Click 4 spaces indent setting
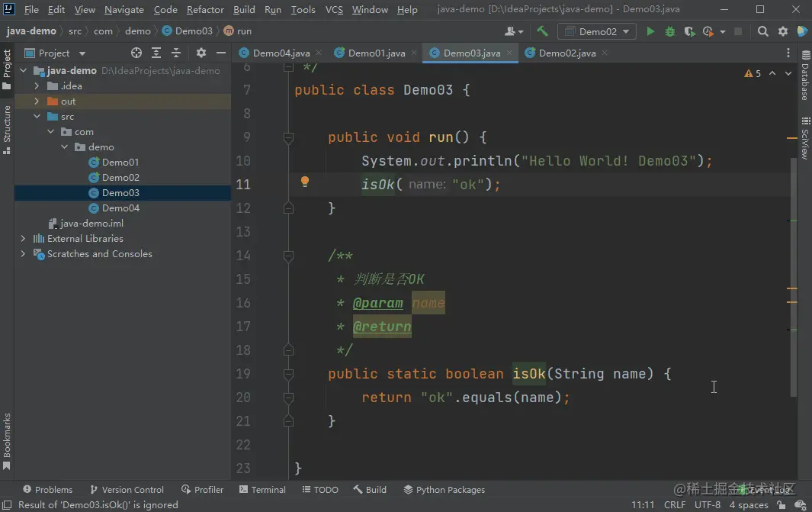This screenshot has height=512, width=812. point(748,504)
